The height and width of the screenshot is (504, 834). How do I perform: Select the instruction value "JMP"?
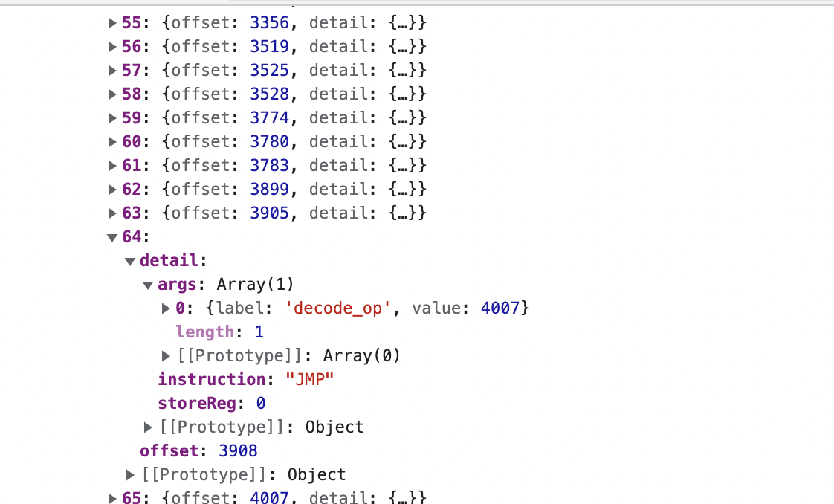click(309, 380)
